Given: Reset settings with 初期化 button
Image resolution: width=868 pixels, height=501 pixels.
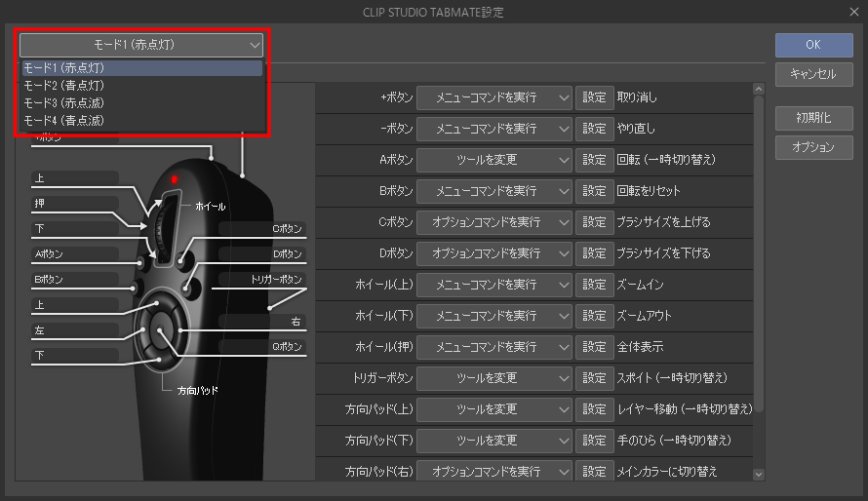Looking at the screenshot, I should (x=813, y=118).
